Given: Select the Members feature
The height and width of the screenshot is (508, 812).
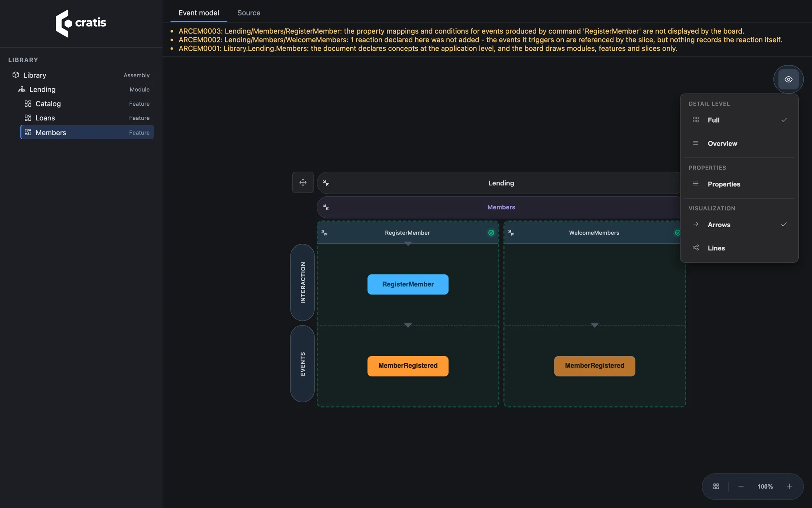Looking at the screenshot, I should [x=87, y=132].
